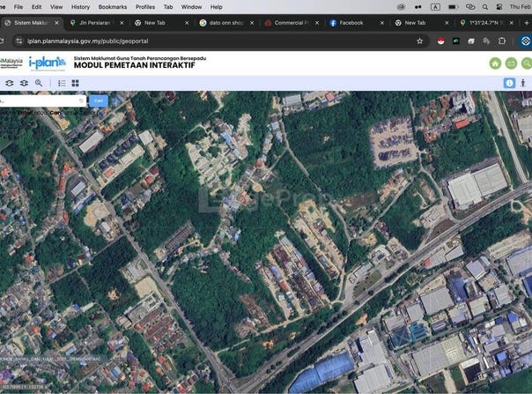Open the grid view toolbar icon
The height and width of the screenshot is (394, 532).
coord(76,83)
